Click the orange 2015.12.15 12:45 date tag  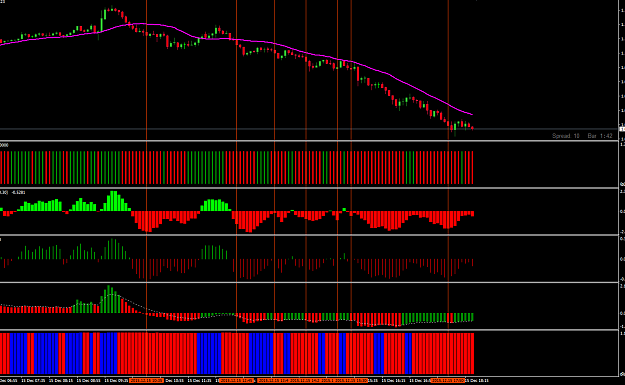(x=236, y=381)
